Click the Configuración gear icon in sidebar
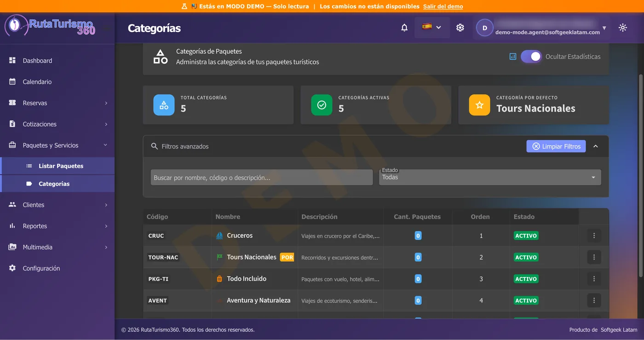644x340 pixels. click(x=12, y=268)
